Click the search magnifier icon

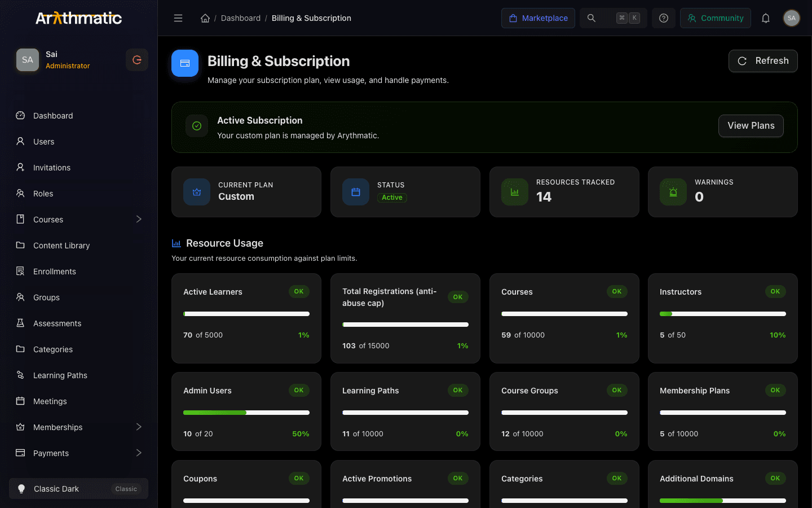tap(592, 18)
